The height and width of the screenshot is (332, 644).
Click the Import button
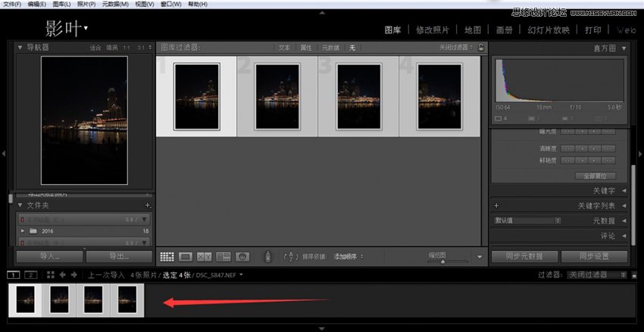pyautogui.click(x=50, y=256)
